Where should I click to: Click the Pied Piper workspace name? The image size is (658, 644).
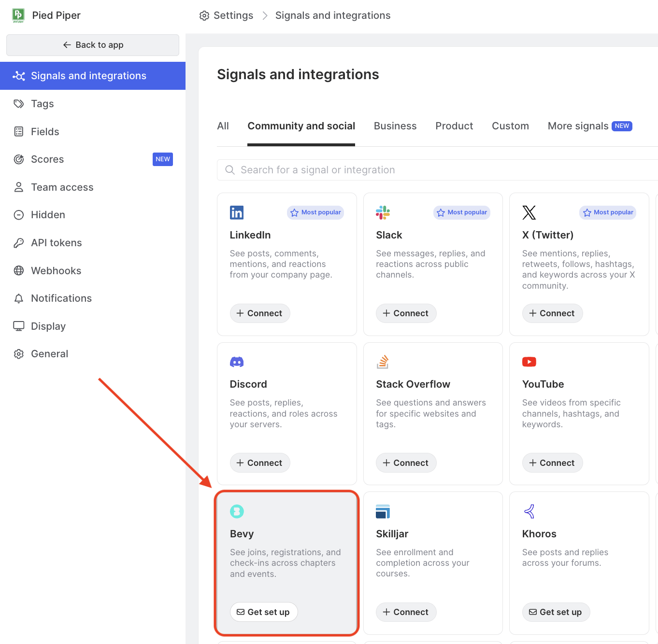click(57, 15)
